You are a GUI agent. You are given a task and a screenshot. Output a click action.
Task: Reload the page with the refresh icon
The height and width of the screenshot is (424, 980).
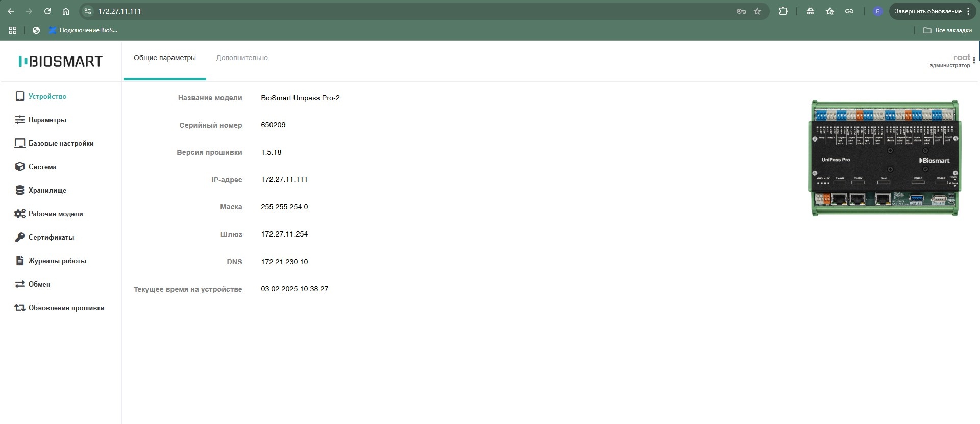pos(47,11)
